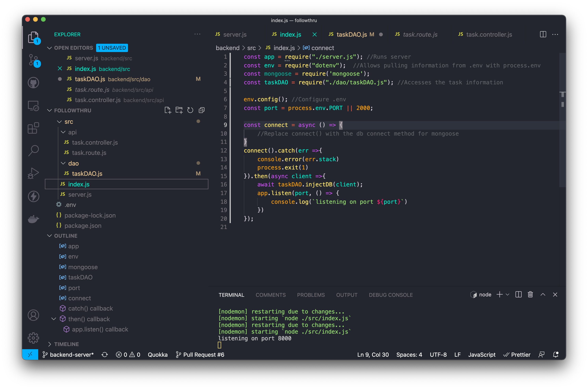Kill terminal using the trash icon
Image resolution: width=588 pixels, height=389 pixels.
[530, 294]
